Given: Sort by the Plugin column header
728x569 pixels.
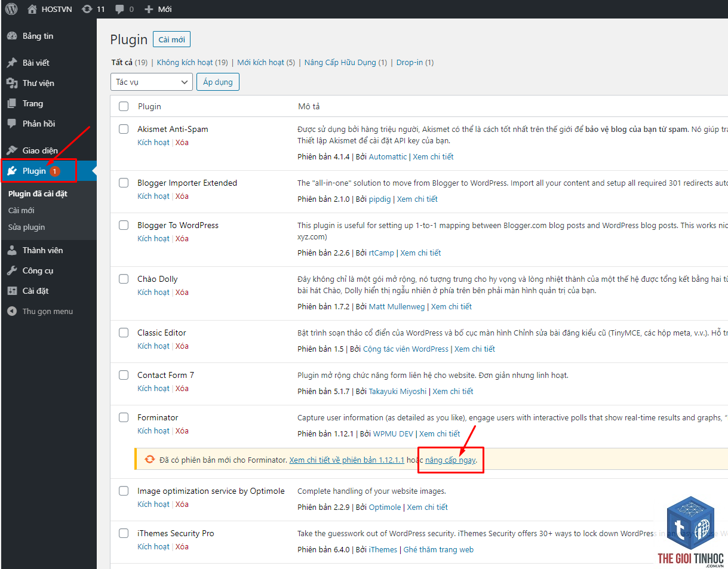Looking at the screenshot, I should pyautogui.click(x=149, y=106).
